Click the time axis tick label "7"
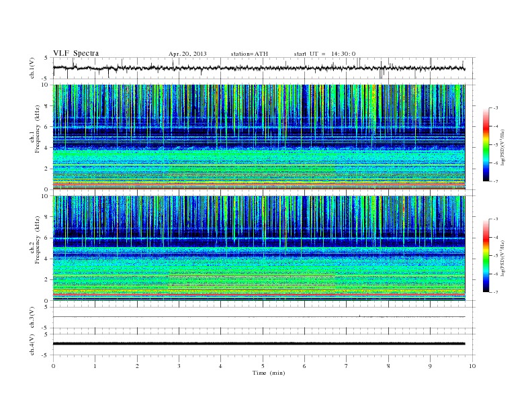 pos(347,366)
